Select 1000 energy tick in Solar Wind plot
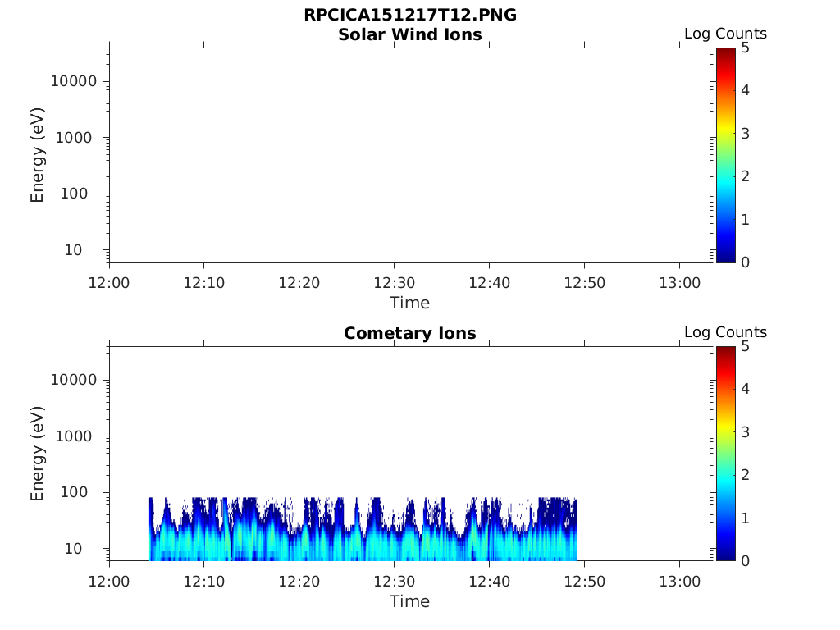 (73, 138)
